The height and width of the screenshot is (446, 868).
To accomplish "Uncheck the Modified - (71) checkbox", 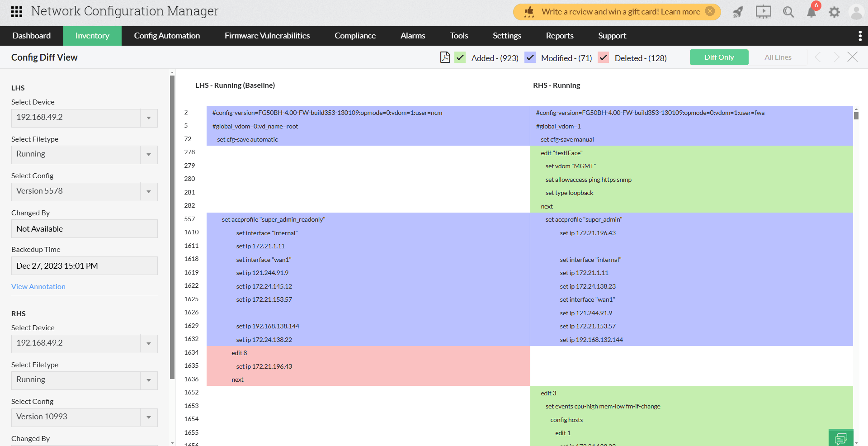I will pyautogui.click(x=529, y=58).
